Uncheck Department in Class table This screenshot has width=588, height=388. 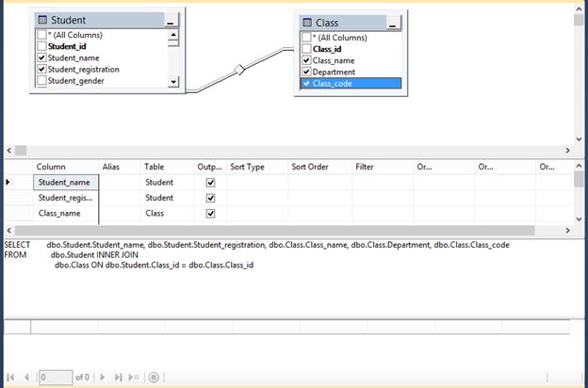coord(306,72)
